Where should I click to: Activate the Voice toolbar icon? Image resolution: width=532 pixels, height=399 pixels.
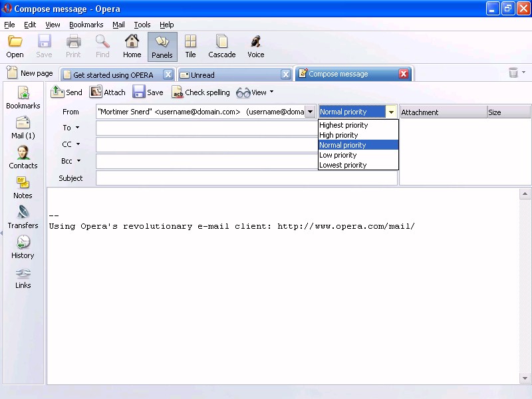(255, 42)
